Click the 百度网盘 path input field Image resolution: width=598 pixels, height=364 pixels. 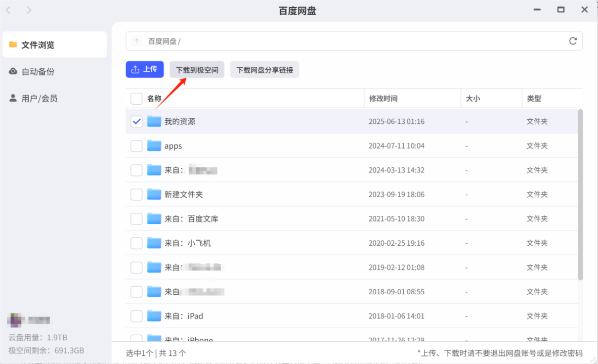tap(354, 41)
